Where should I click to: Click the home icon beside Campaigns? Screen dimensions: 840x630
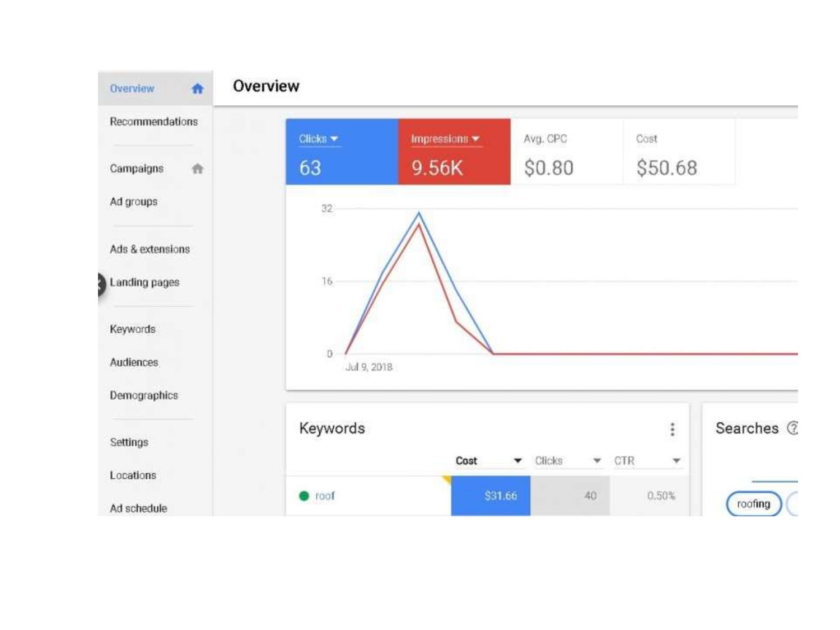pyautogui.click(x=197, y=169)
